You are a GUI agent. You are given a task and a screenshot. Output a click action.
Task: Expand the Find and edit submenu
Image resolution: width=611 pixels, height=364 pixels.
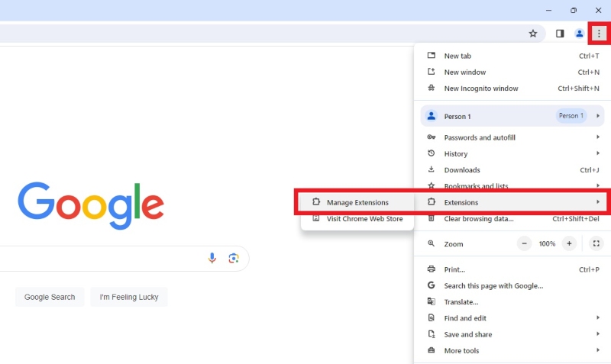coord(598,317)
